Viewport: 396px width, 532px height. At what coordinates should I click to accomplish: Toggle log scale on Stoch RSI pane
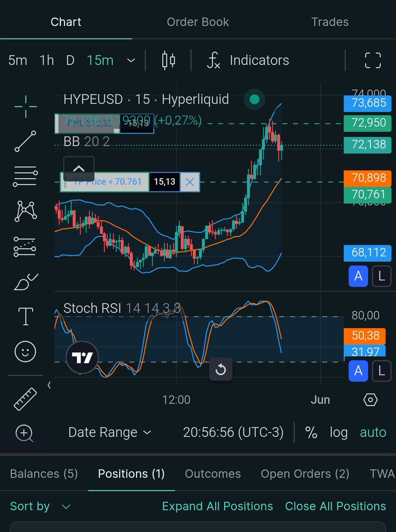381,371
